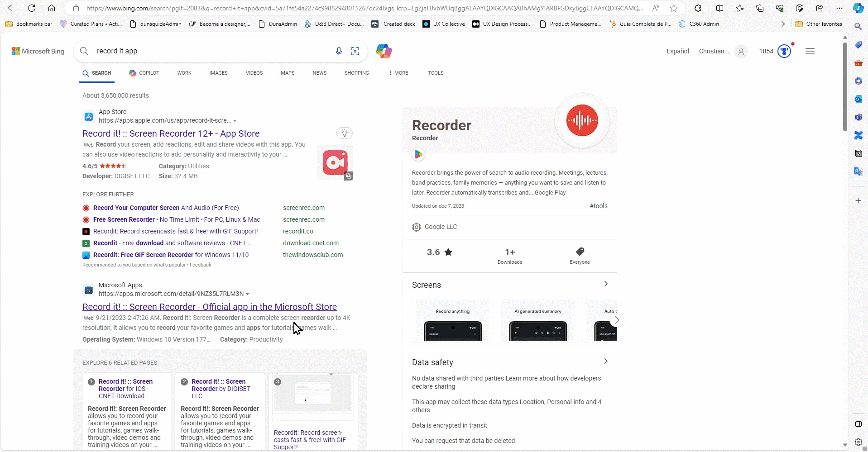The height and width of the screenshot is (452, 868).
Task: Open the TOOLS search option
Action: click(x=436, y=73)
